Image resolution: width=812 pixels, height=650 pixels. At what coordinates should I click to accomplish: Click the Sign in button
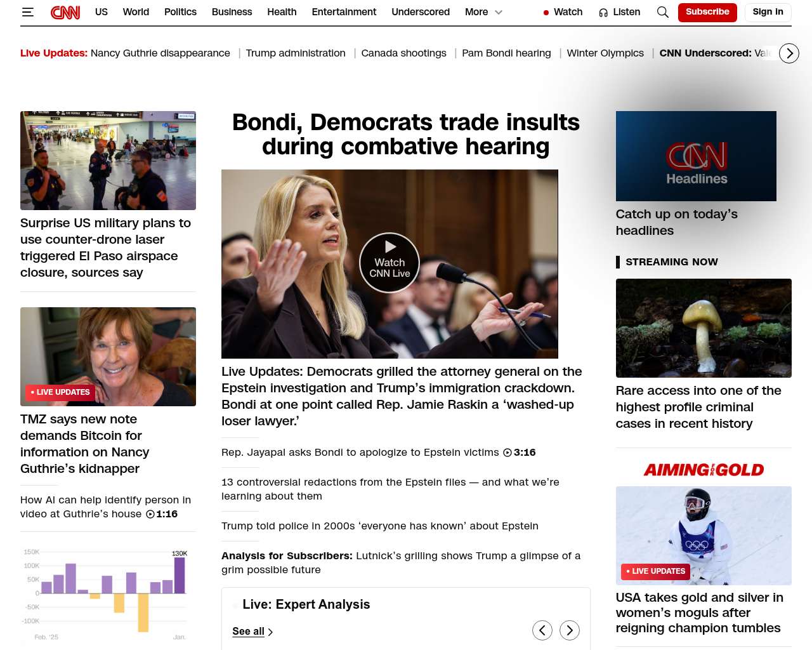pos(768,12)
